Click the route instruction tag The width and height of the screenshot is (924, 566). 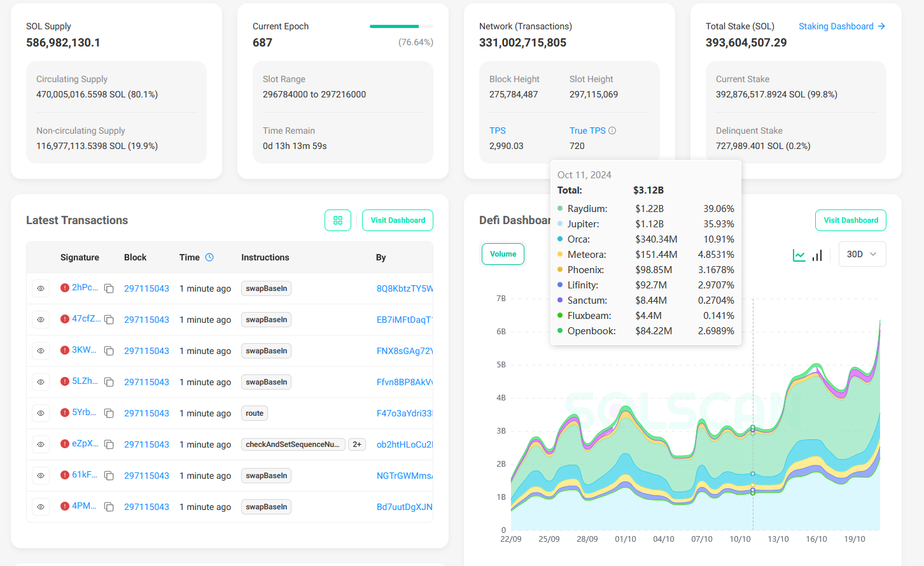[x=255, y=413]
